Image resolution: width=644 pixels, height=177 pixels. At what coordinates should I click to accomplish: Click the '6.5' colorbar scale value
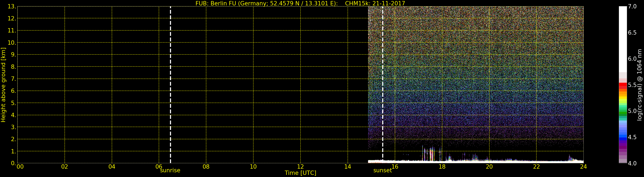(632, 33)
